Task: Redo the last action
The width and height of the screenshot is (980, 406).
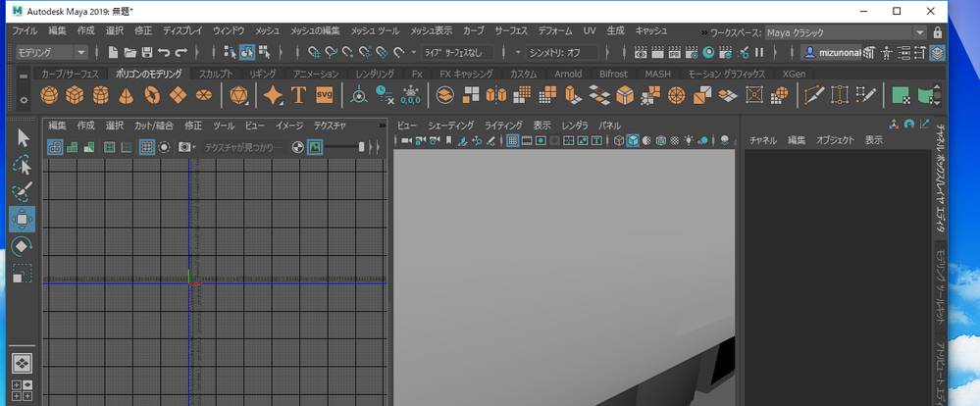Action: [x=181, y=53]
